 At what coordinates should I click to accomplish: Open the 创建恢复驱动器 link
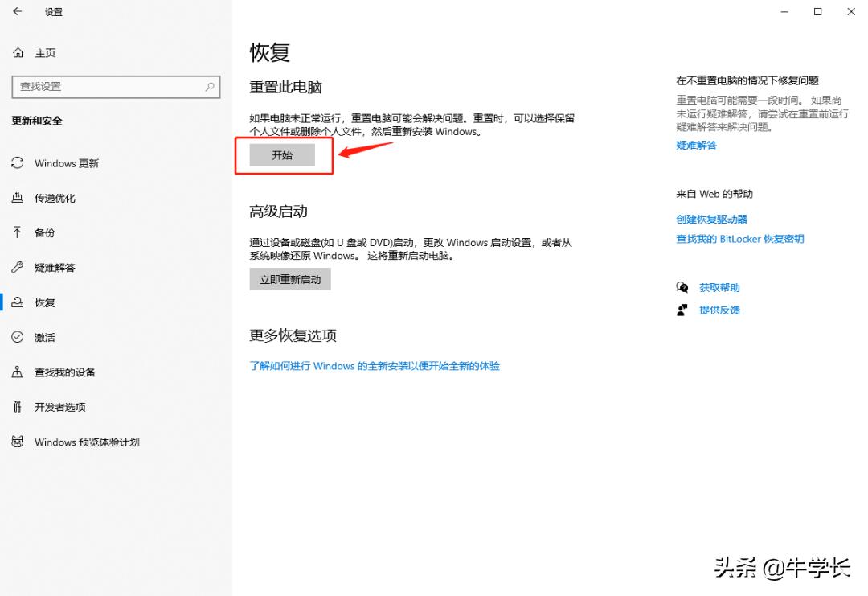click(x=710, y=219)
